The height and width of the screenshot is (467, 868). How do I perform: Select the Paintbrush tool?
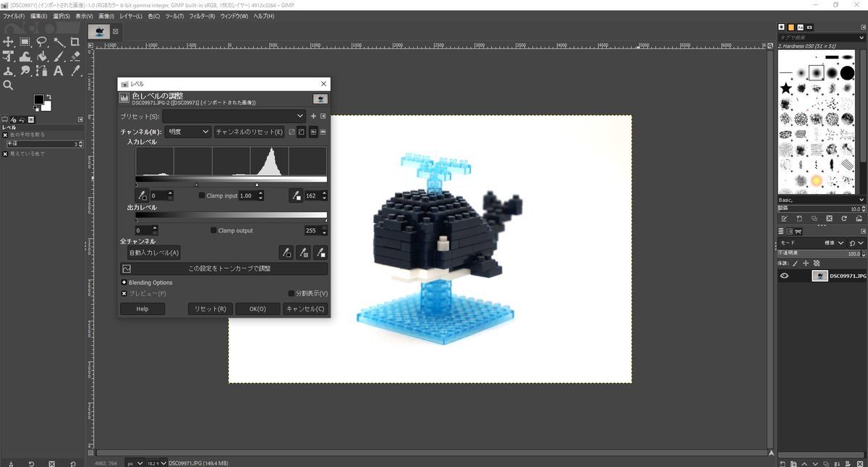pyautogui.click(x=59, y=56)
